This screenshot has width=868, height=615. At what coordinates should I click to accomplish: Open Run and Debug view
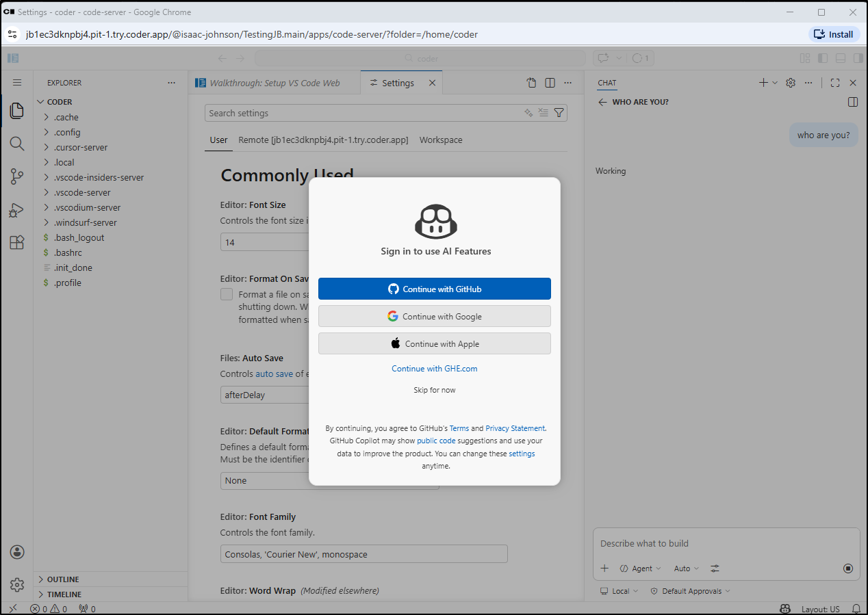click(17, 209)
